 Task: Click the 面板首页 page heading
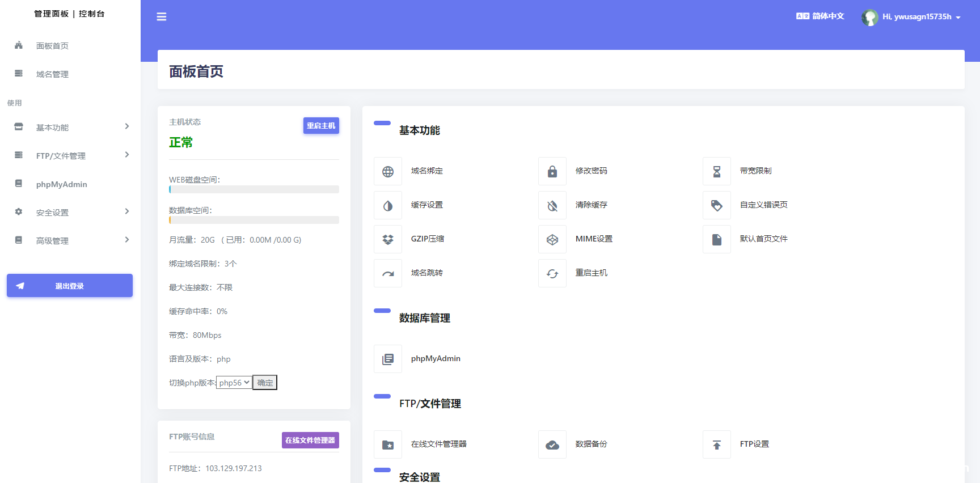point(196,72)
